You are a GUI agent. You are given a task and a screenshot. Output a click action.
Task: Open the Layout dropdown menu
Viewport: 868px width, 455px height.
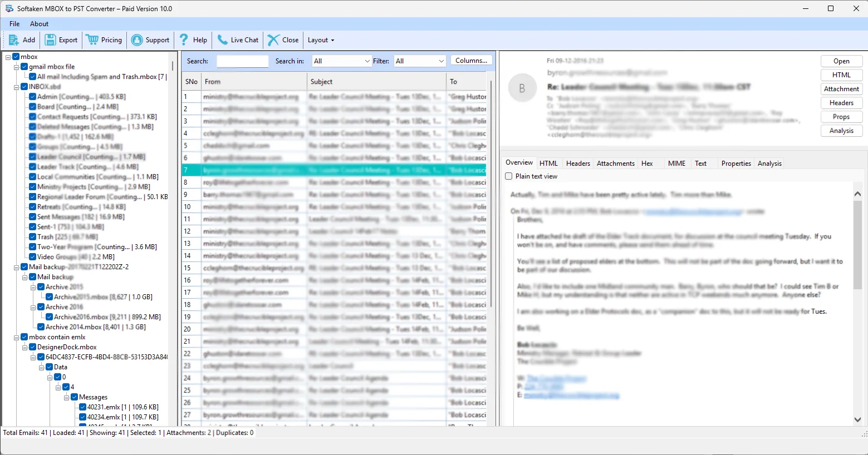pos(321,40)
